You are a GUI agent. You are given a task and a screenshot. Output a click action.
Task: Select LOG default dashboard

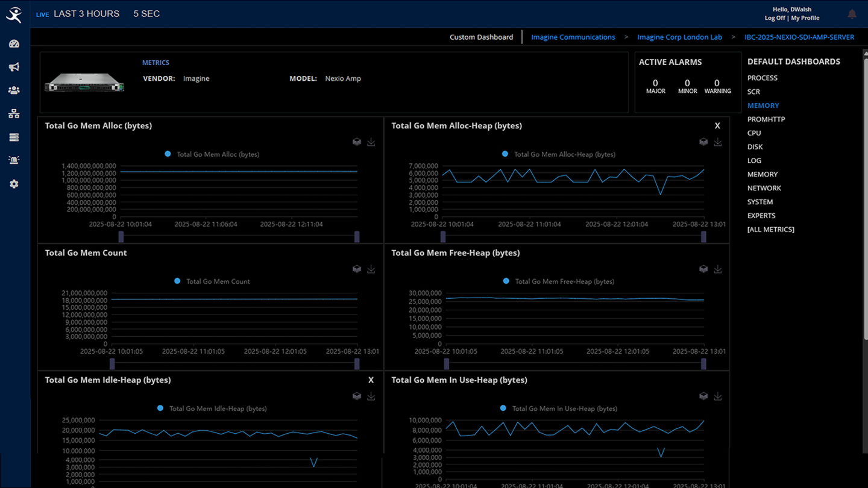click(755, 161)
